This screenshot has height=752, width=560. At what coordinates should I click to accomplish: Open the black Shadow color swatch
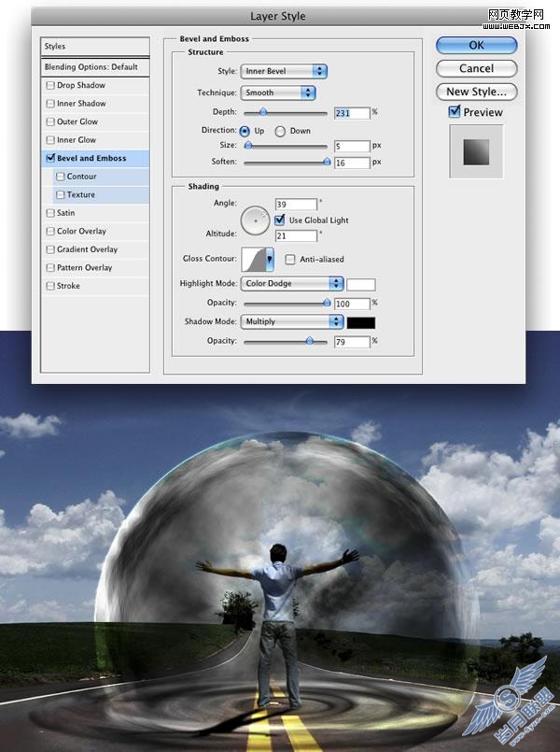click(x=360, y=323)
